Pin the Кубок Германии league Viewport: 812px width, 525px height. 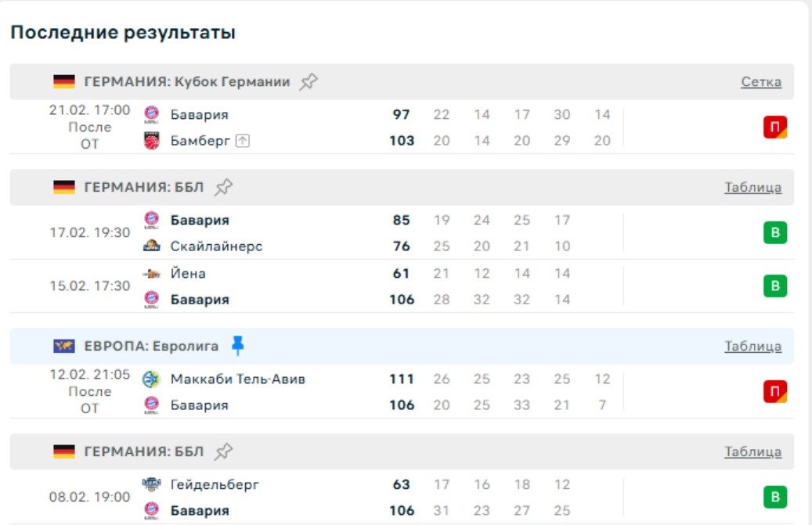[x=309, y=81]
